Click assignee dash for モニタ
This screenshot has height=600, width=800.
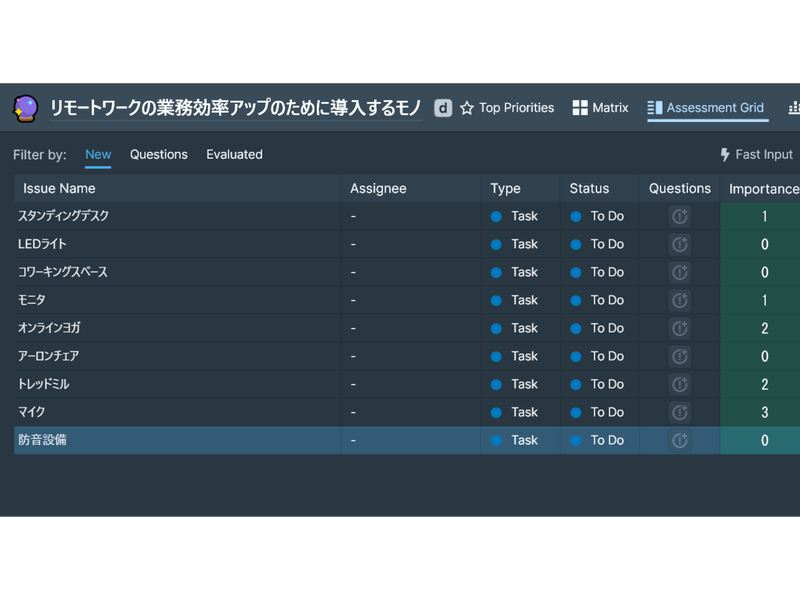click(x=353, y=301)
